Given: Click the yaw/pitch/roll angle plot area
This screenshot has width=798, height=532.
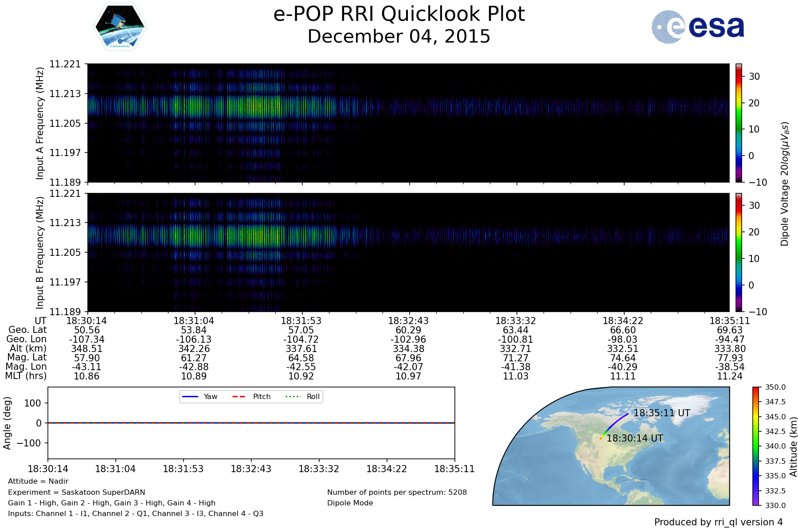Looking at the screenshot, I should [x=251, y=434].
